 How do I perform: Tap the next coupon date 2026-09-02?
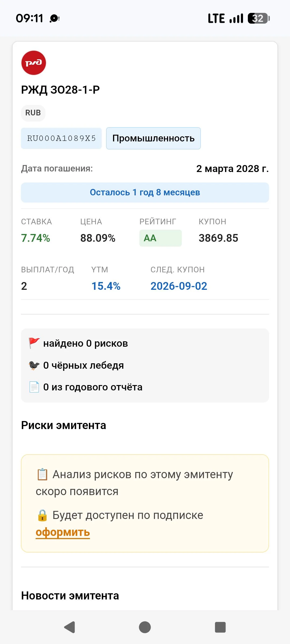(x=179, y=286)
